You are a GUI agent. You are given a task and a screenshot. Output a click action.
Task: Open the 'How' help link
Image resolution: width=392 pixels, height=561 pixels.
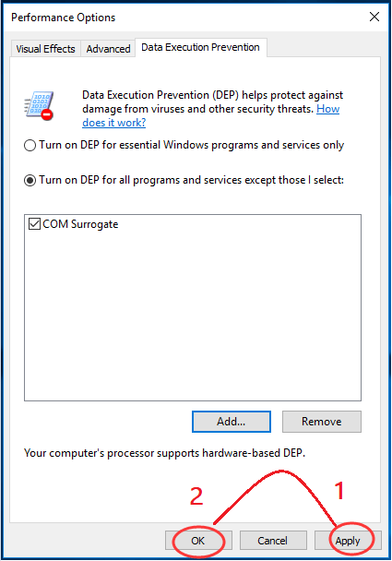point(328,109)
